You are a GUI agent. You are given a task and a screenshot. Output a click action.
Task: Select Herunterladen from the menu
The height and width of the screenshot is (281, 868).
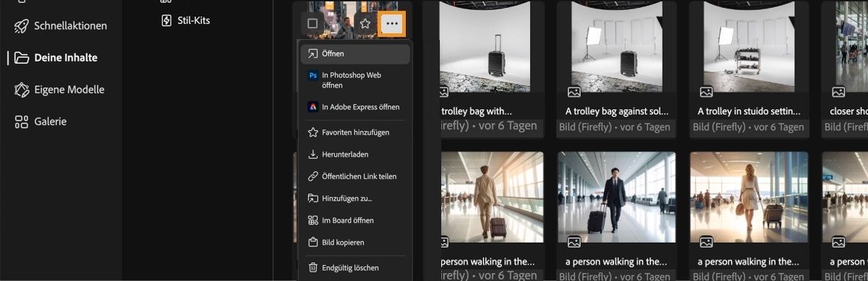click(x=355, y=154)
